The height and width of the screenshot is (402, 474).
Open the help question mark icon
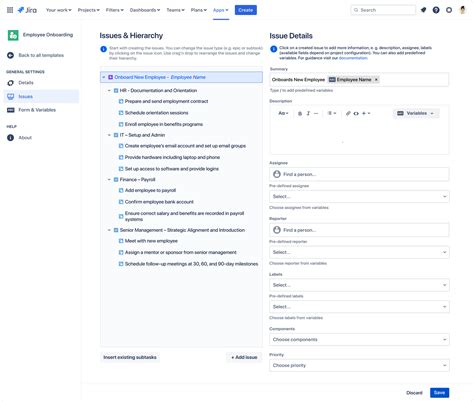click(436, 10)
